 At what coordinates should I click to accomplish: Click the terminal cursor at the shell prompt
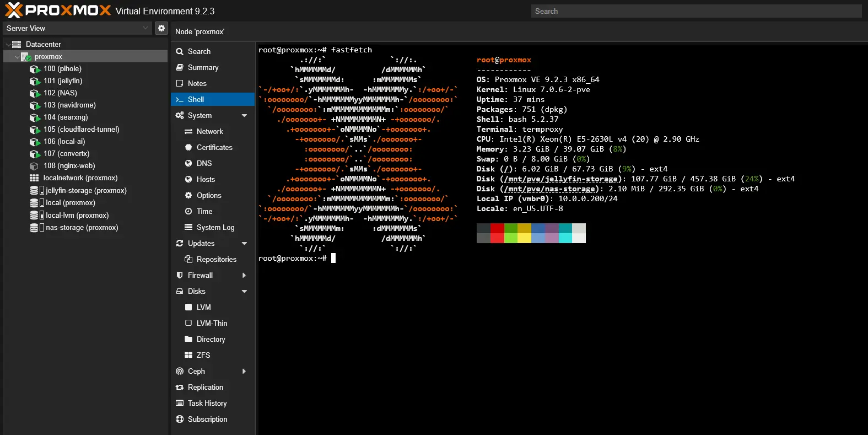(x=333, y=258)
